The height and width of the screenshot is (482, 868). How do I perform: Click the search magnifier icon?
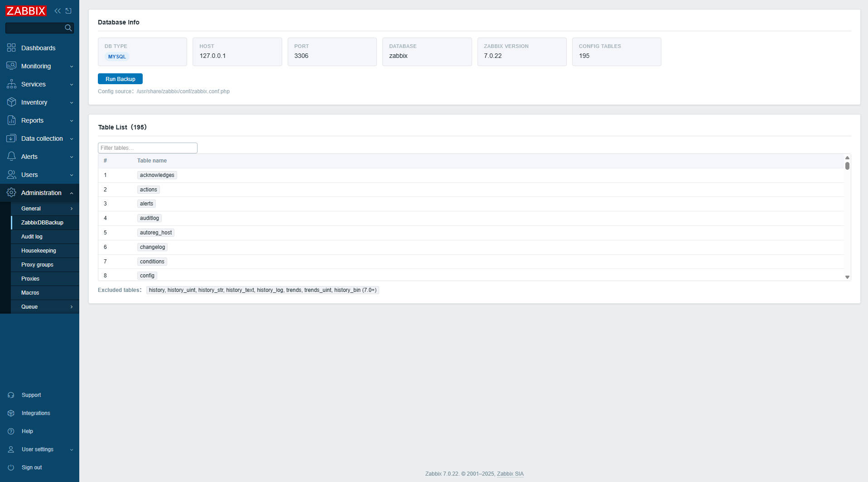point(68,28)
